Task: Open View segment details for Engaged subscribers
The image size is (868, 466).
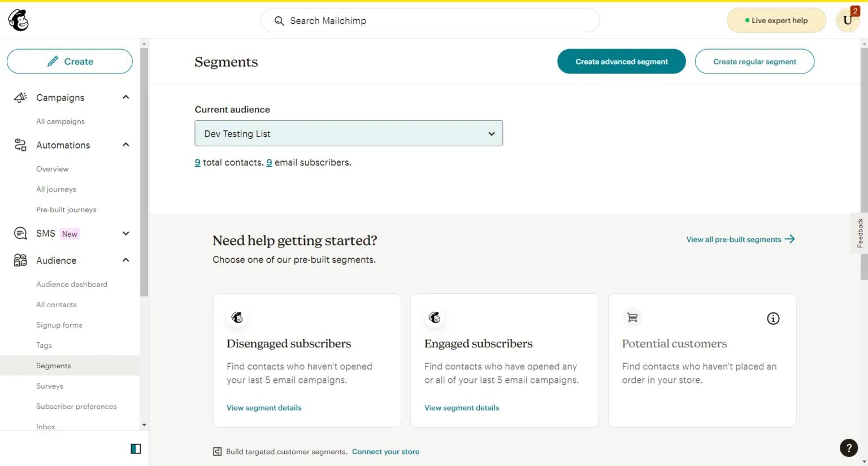Action: (462, 407)
